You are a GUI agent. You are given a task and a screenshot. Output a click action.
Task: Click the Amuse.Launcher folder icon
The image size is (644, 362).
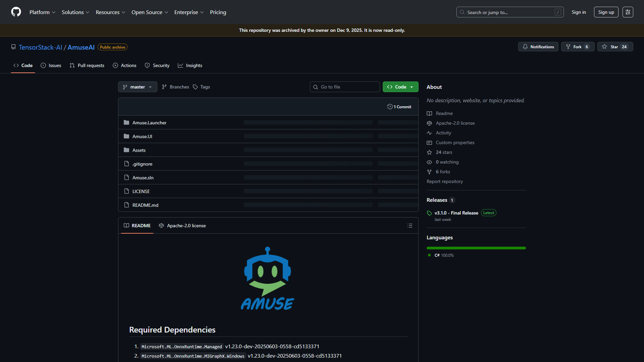click(x=126, y=123)
